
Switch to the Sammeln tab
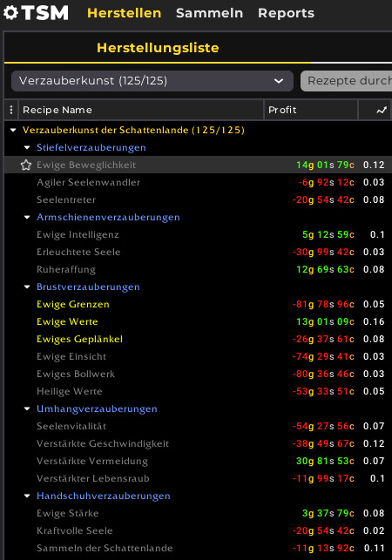[x=209, y=13]
